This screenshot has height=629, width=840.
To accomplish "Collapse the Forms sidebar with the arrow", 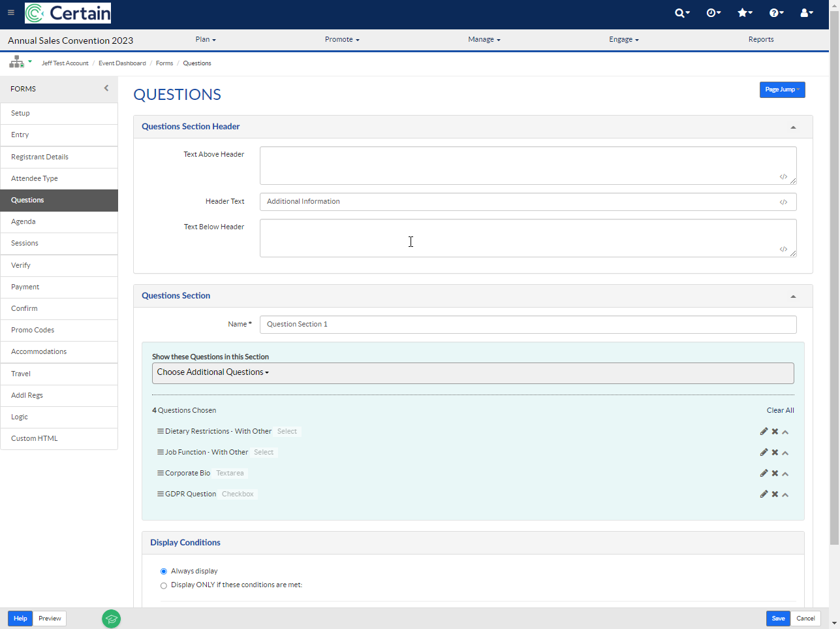I will (x=106, y=88).
